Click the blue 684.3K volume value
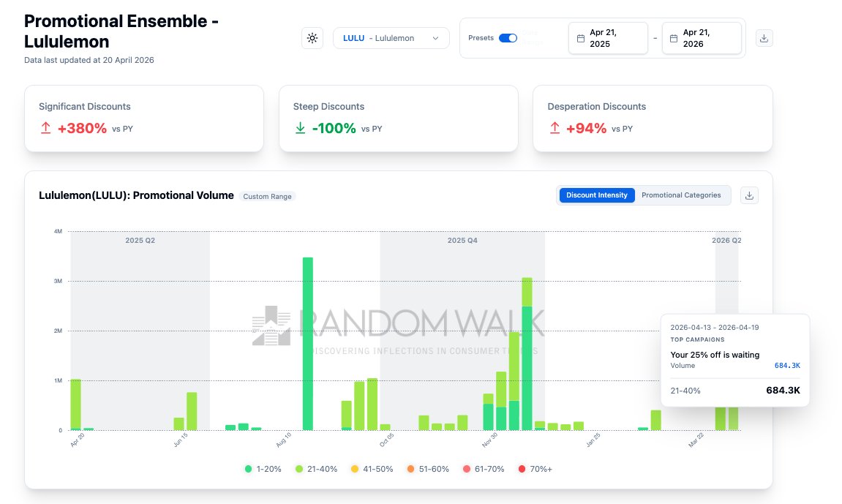Screen dimensions: 842x504 point(787,366)
